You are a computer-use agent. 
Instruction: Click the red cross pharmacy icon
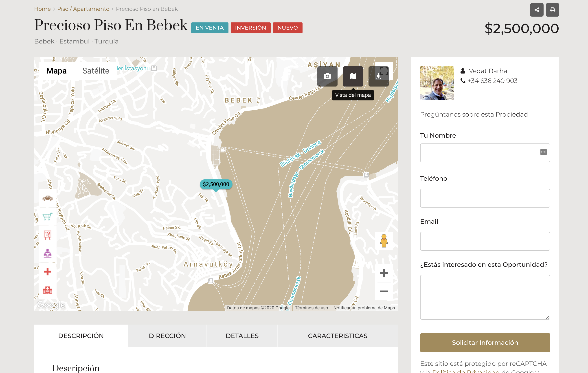[47, 271]
